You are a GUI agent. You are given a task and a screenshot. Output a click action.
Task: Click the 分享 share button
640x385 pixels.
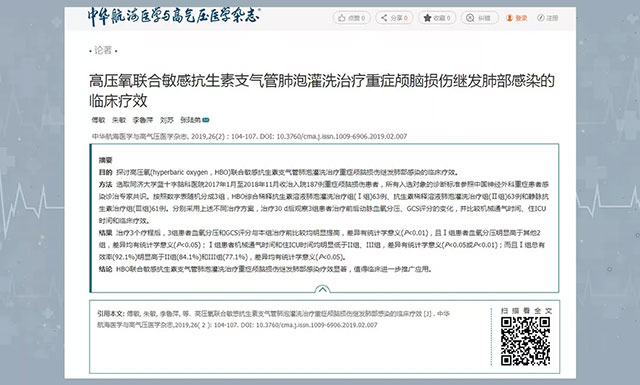[x=394, y=18]
